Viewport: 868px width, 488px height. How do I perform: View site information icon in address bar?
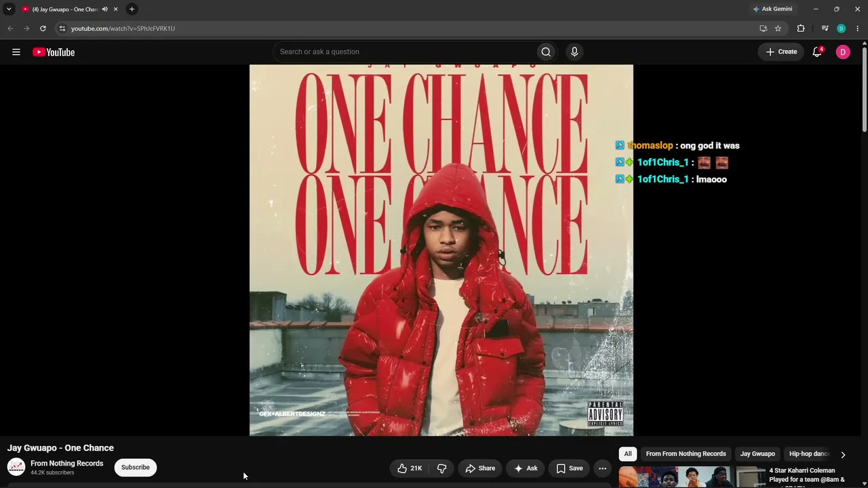click(62, 28)
